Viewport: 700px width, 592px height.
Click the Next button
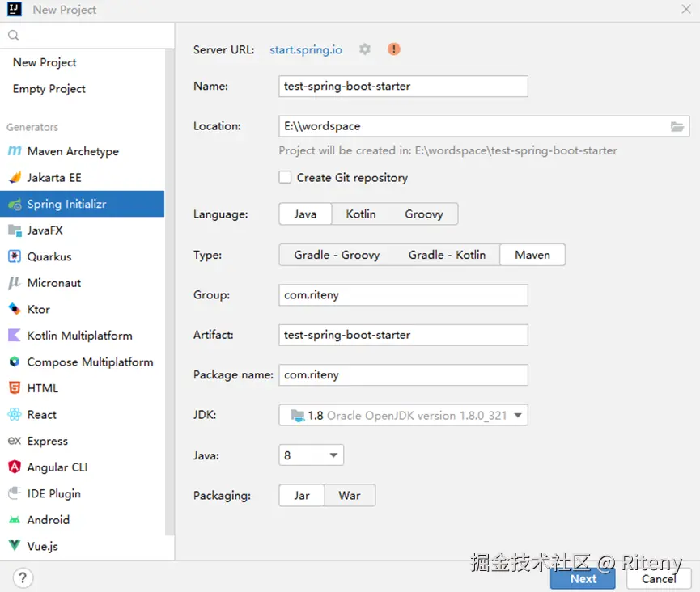[583, 578]
